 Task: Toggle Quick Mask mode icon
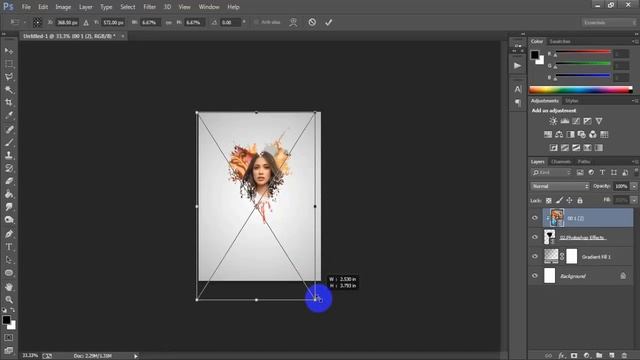pos(9,338)
